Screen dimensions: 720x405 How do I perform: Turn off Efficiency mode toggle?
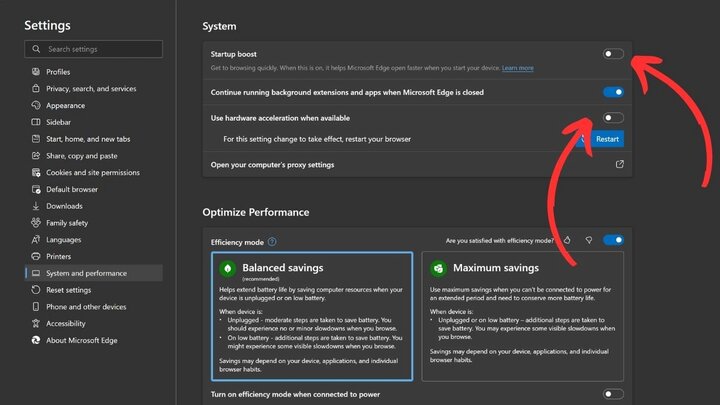[x=613, y=240]
